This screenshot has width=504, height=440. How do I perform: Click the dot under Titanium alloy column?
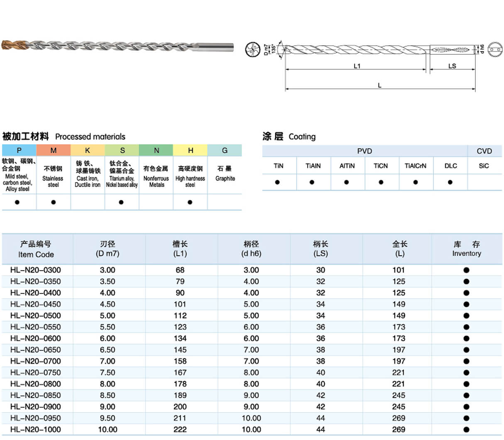pyautogui.click(x=121, y=202)
